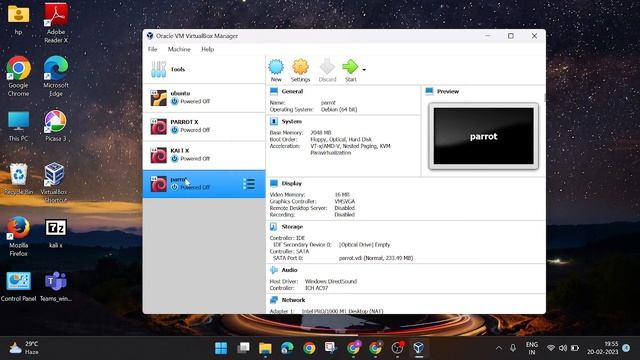Click the Storage disk icon
Viewport: 640px width, 360px height.
(x=274, y=227)
